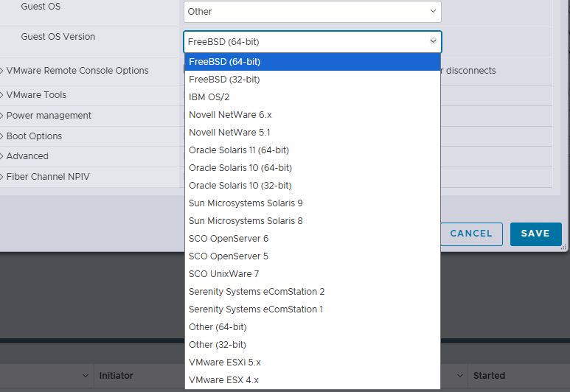This screenshot has height=392, width=570.
Task: Click the CANCEL button
Action: click(x=471, y=234)
